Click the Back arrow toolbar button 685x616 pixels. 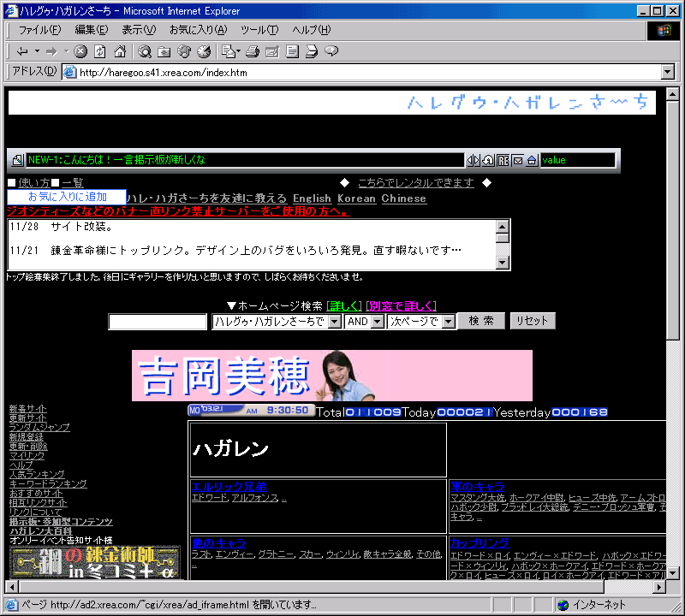coord(22,51)
